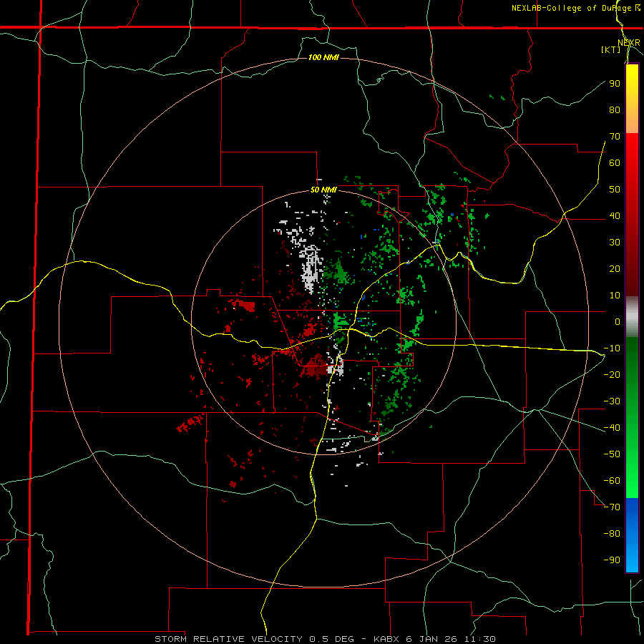Click the 40 value on velocity scale
The image size is (644, 644).
(x=615, y=215)
